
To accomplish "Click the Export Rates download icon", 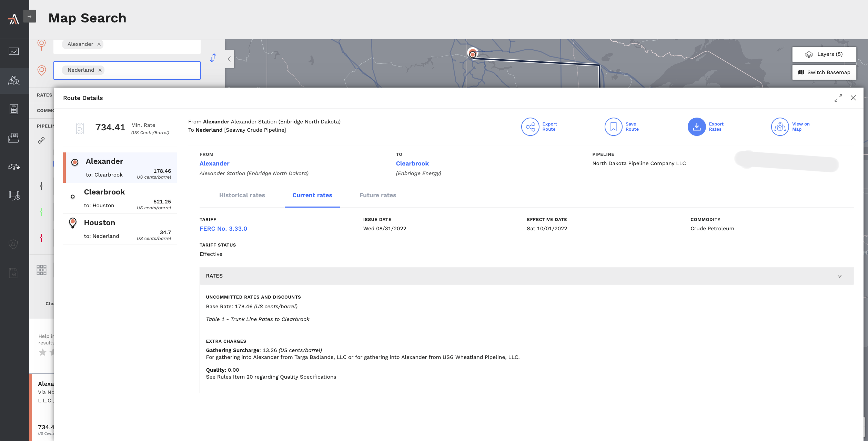I will (696, 127).
